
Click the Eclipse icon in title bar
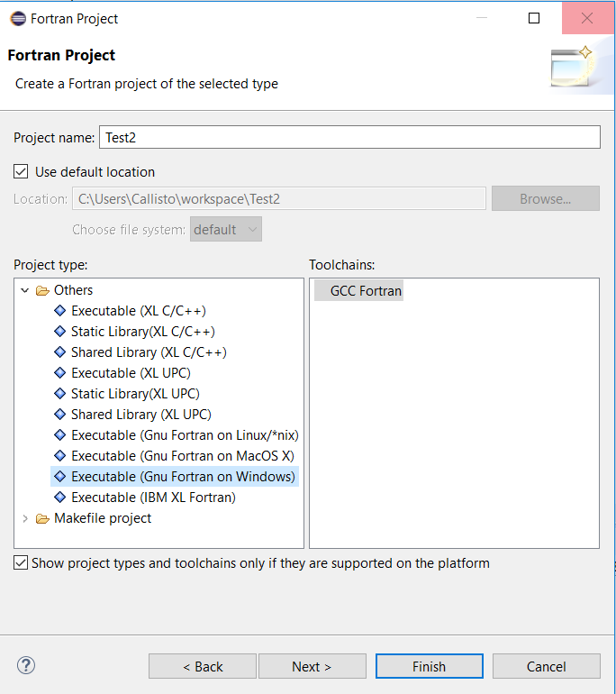[x=18, y=19]
